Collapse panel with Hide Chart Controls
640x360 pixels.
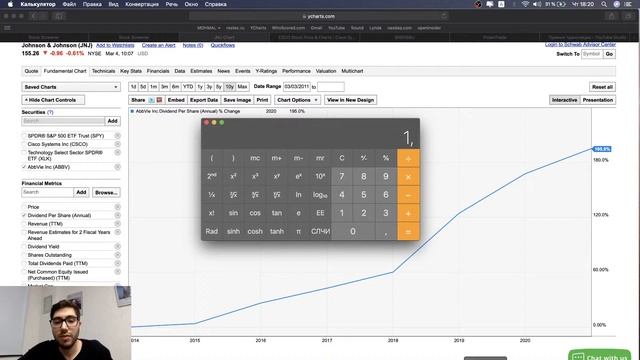(53, 100)
